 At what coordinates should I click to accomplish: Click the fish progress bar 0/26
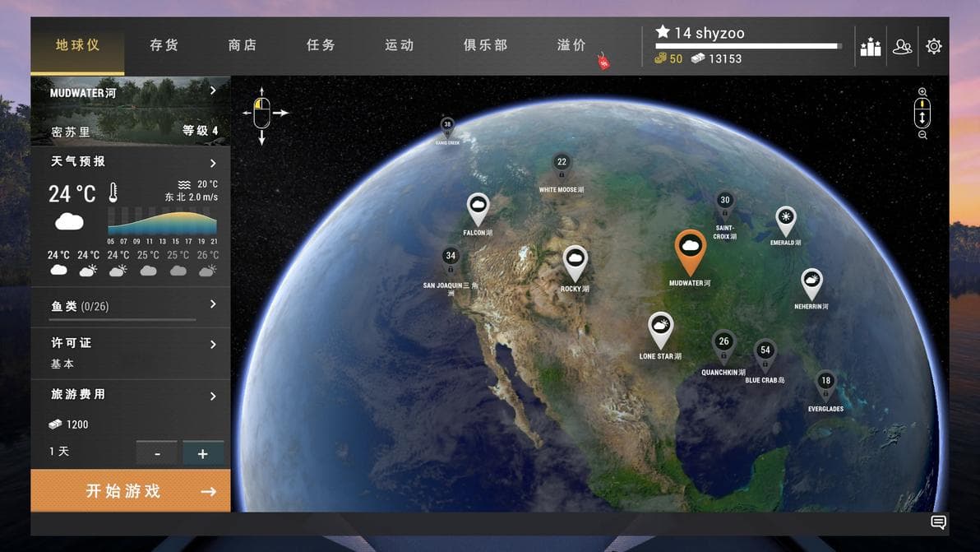click(x=123, y=320)
